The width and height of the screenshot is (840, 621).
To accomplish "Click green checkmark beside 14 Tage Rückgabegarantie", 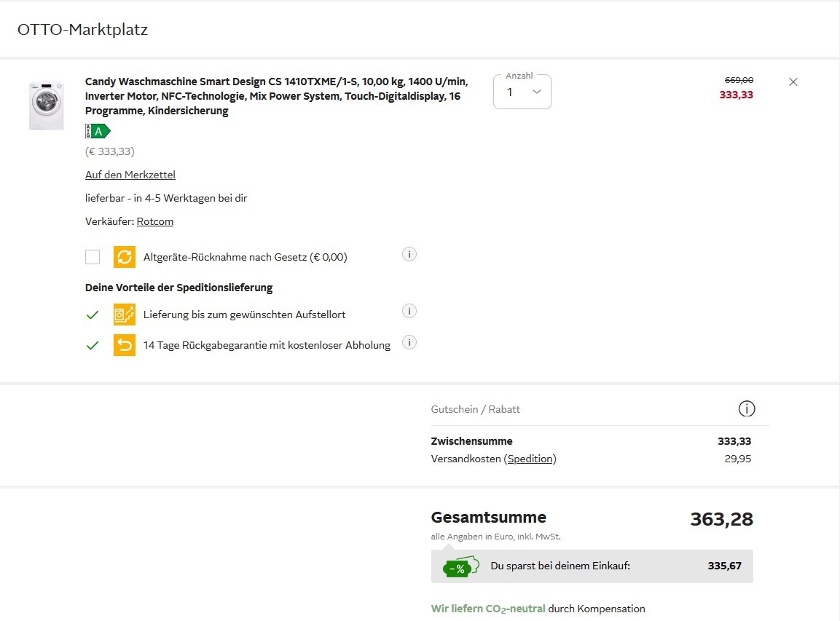I will 92,345.
